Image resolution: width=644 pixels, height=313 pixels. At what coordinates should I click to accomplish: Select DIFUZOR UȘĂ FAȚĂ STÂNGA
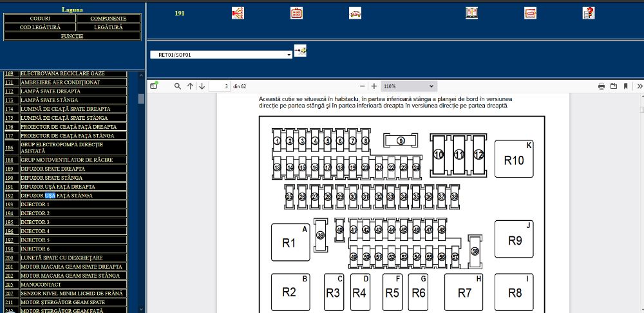73,196
